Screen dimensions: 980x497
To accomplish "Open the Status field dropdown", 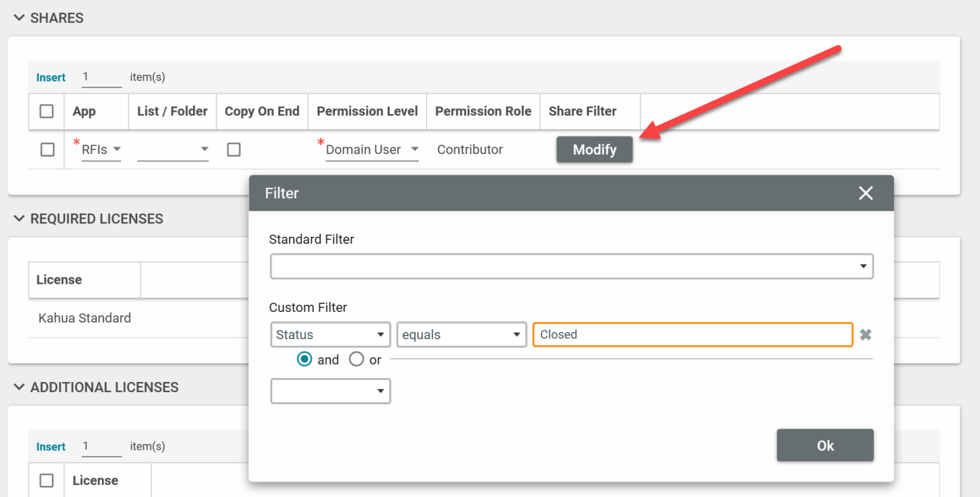I will pos(330,335).
